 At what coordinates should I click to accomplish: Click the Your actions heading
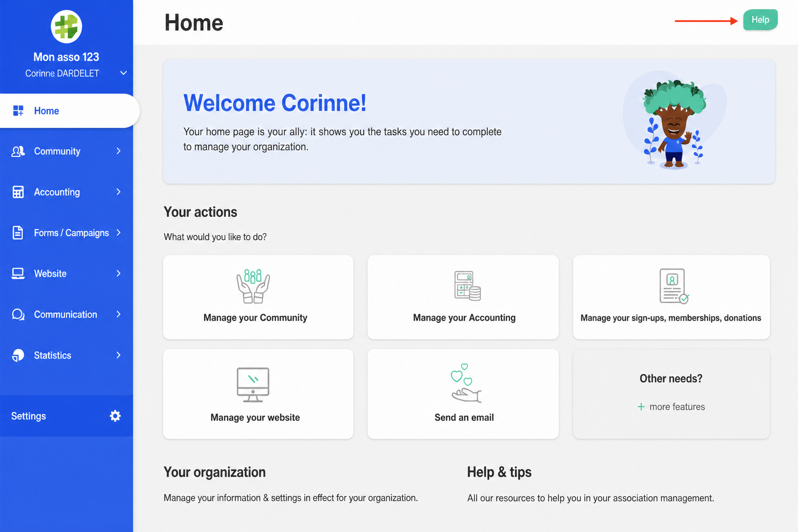(x=201, y=212)
